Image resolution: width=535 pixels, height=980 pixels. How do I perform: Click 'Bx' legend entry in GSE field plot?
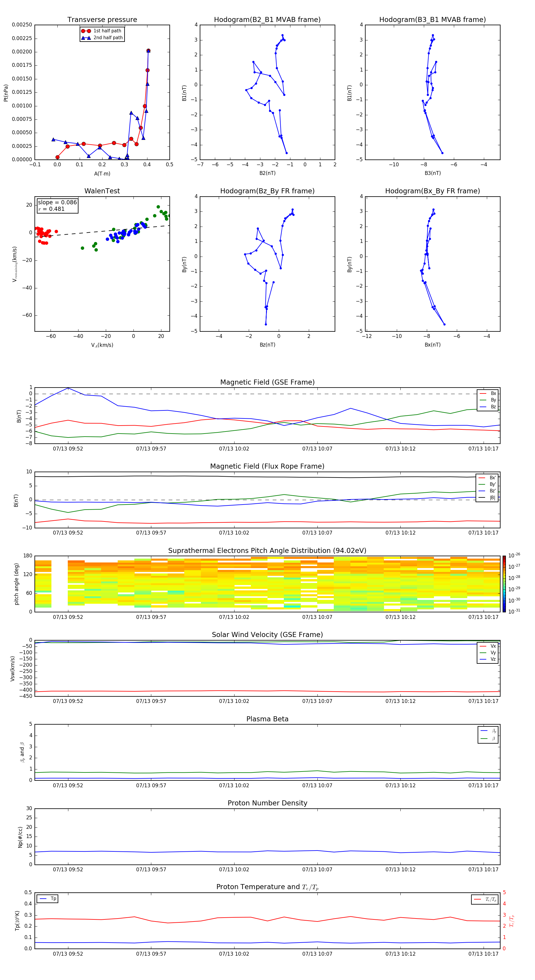tap(488, 393)
